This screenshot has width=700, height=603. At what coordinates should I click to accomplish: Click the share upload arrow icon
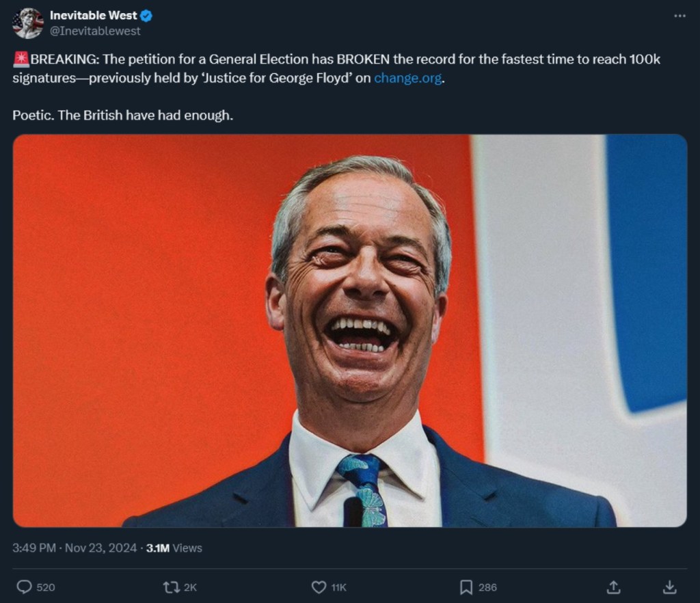[x=613, y=587]
